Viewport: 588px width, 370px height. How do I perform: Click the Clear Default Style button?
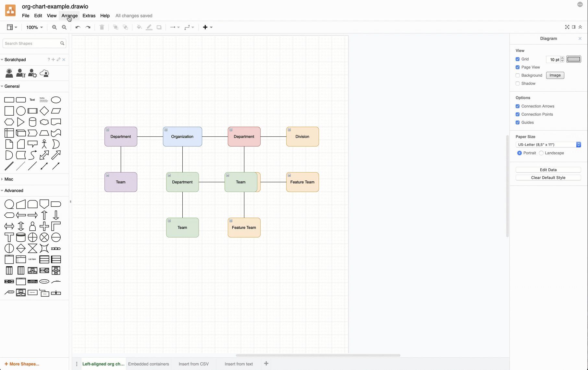point(548,177)
